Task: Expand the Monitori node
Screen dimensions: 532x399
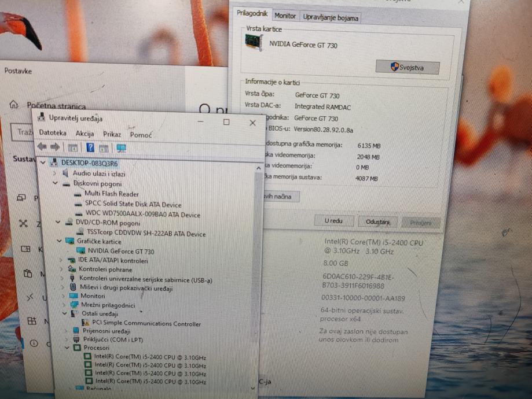Action: click(63, 296)
